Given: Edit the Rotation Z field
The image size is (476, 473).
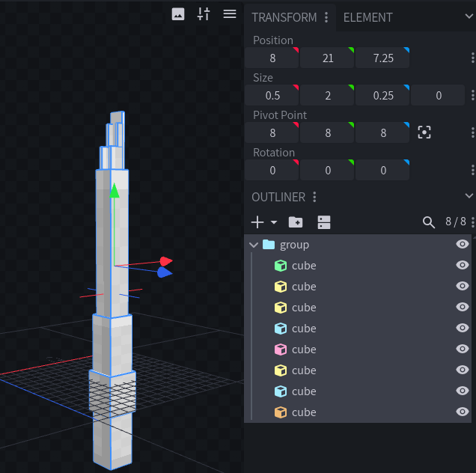Looking at the screenshot, I should click(382, 170).
